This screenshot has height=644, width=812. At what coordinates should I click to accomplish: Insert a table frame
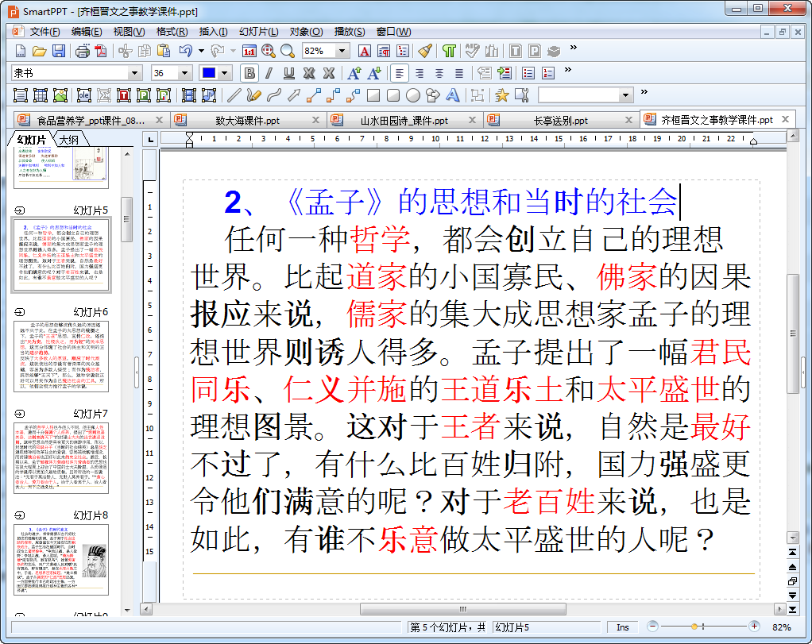41,95
